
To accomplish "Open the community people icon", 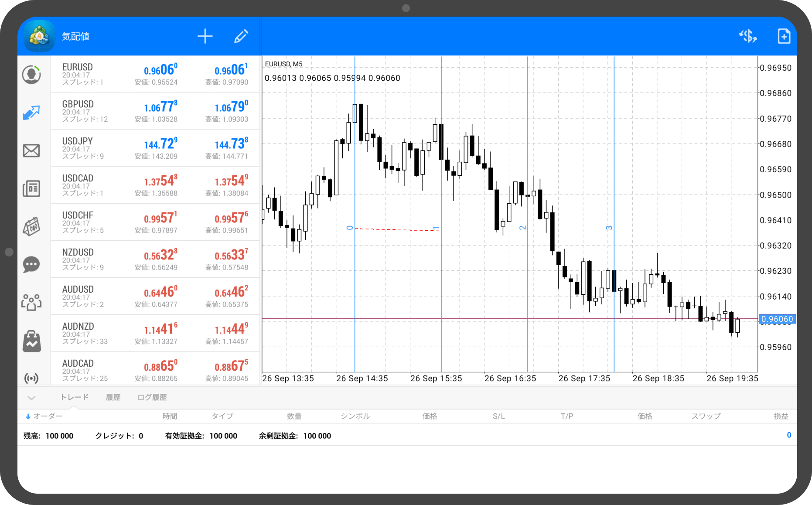I will coord(31,302).
